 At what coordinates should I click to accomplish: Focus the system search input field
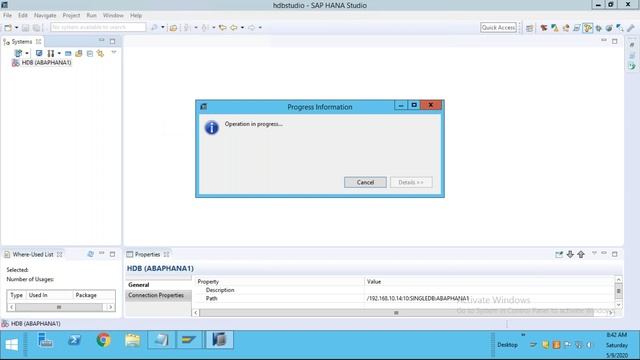click(98, 27)
